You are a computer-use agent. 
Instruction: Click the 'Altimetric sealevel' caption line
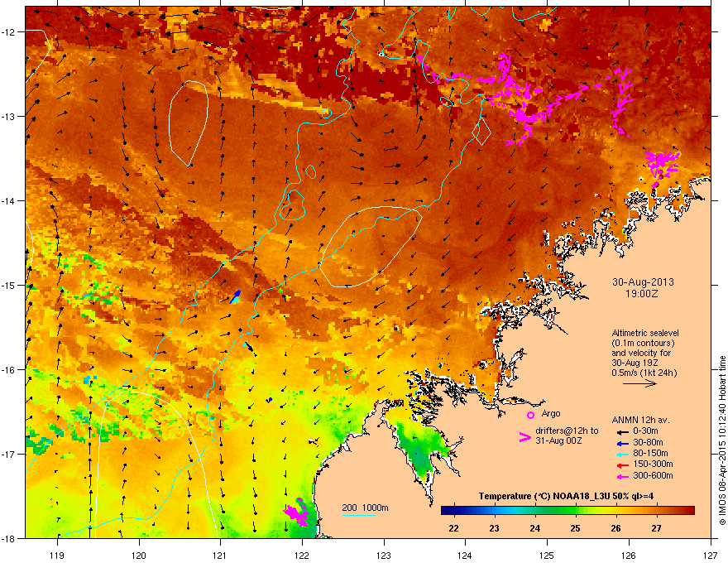click(645, 333)
